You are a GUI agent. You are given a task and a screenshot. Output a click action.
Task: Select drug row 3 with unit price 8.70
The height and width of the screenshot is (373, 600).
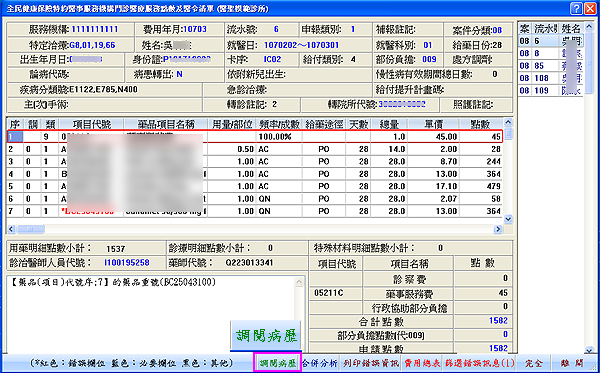point(255,161)
